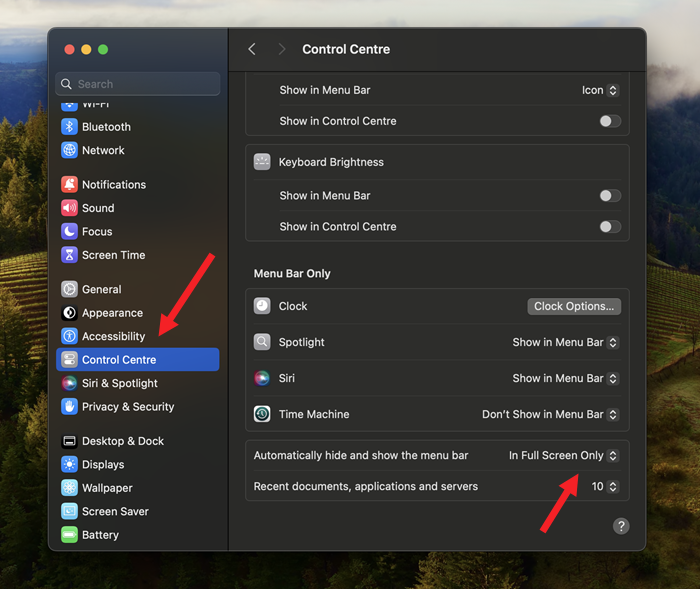700x589 pixels.
Task: Open In Full Screen Only menu bar dropdown
Action: pos(563,455)
